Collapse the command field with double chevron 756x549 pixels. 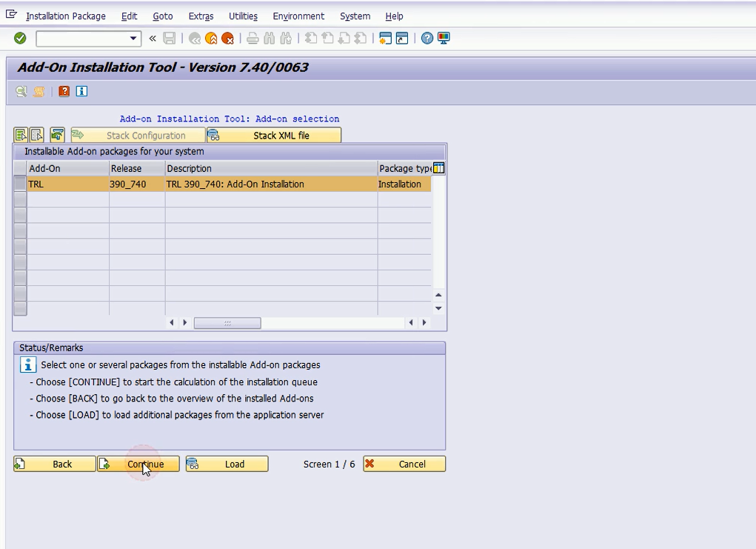tap(153, 39)
